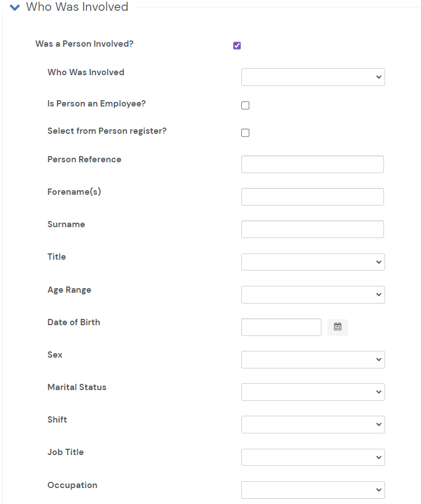Tick the Is Person an Employee checkbox
This screenshot has height=504, width=421.
coord(245,105)
